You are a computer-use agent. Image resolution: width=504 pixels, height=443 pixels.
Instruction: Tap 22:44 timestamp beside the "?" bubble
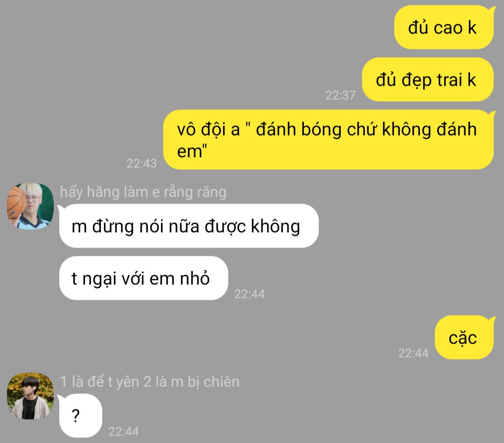(123, 431)
